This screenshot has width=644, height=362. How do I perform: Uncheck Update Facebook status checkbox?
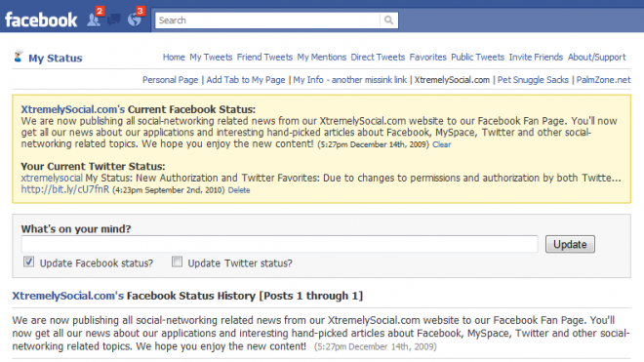coord(28,261)
